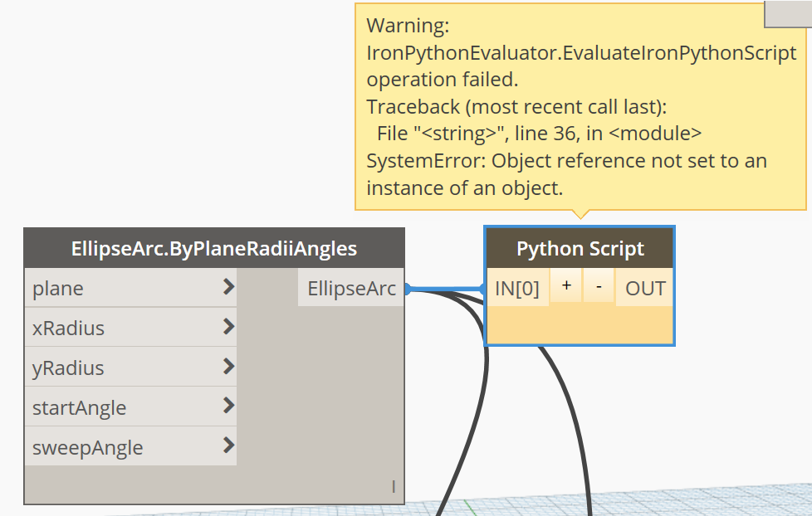This screenshot has height=516, width=812.
Task: Click the yRadius input port arrow
Action: [227, 368]
